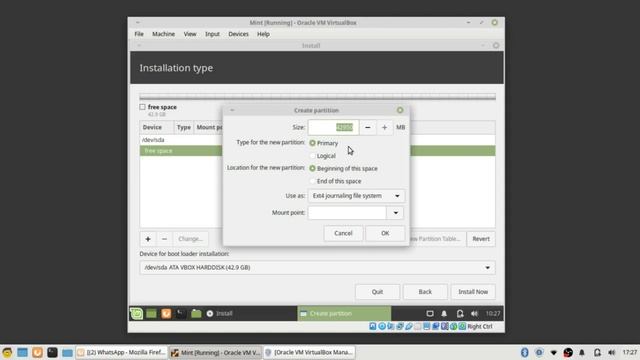Open boot loader device dropdown
Image resolution: width=640 pixels, height=360 pixels.
tap(317, 268)
